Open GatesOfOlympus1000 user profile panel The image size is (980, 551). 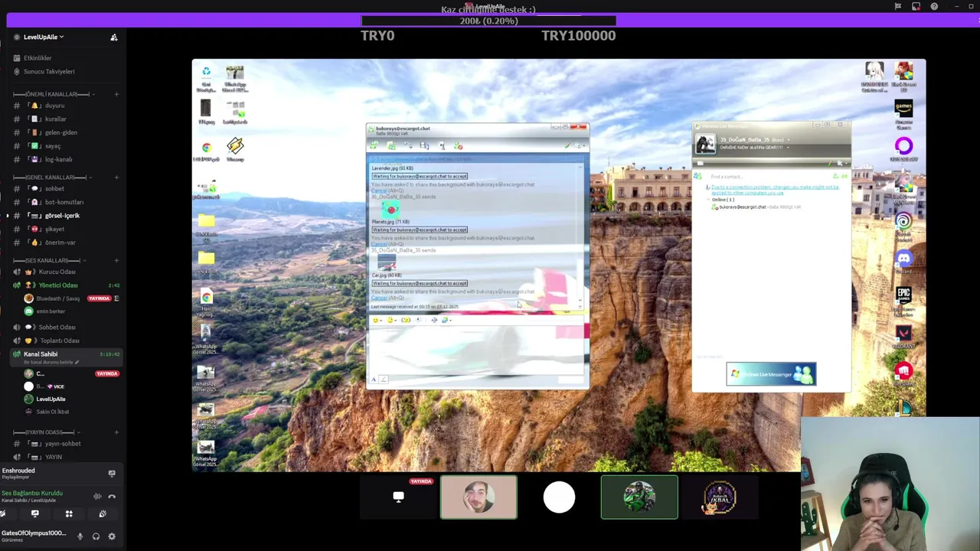click(x=34, y=536)
